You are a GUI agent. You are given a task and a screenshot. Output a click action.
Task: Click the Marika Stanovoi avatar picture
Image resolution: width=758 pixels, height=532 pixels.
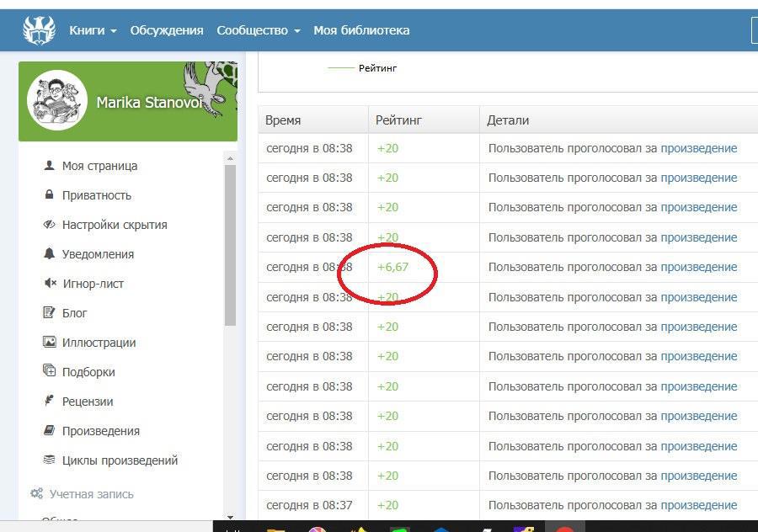[57, 100]
